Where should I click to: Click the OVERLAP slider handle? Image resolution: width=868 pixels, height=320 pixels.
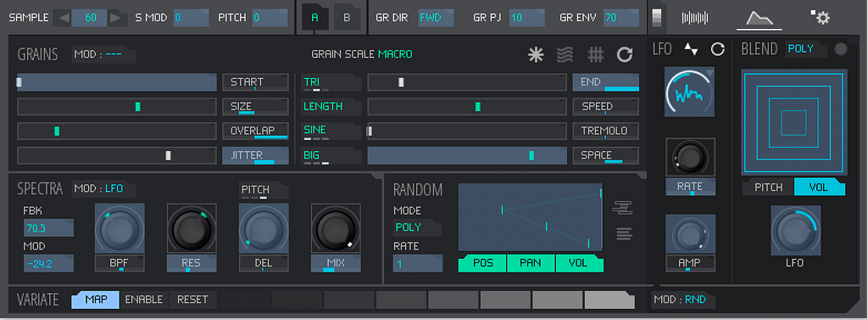click(x=57, y=132)
